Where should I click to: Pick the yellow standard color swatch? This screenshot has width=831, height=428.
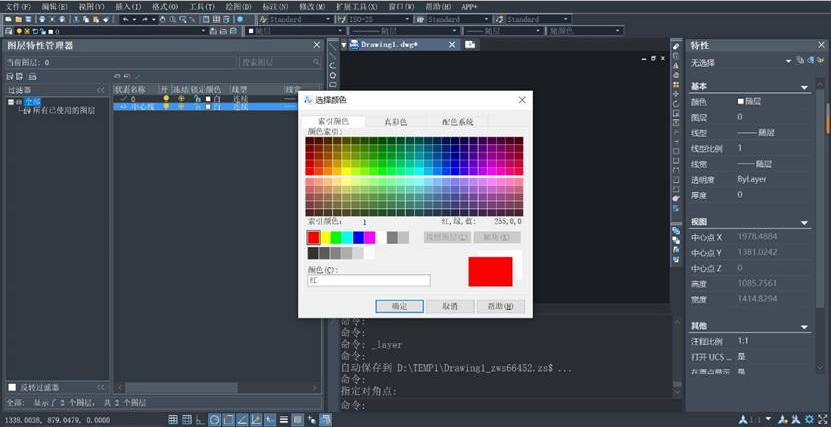[x=325, y=237]
